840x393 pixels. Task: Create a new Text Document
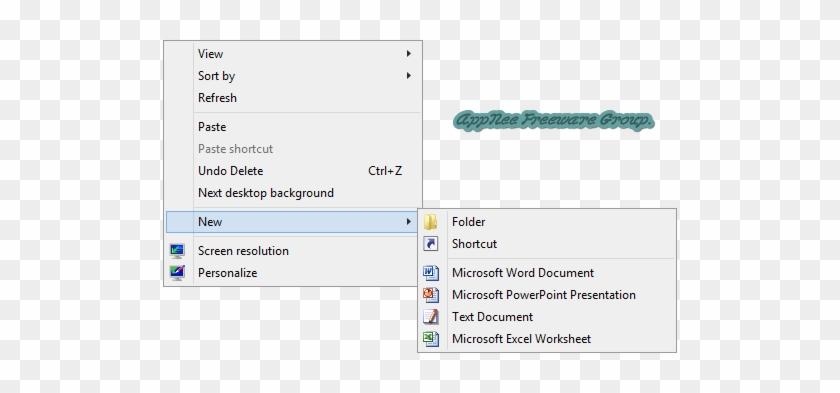tap(547, 317)
